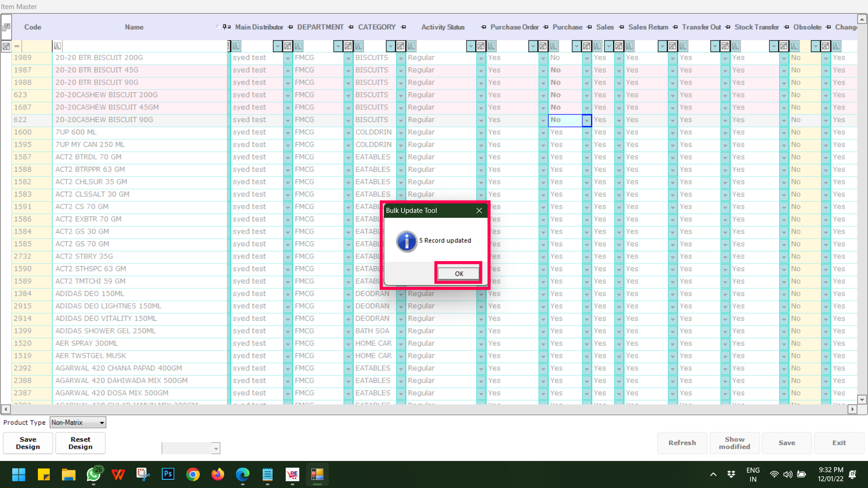
Task: Click the pin icon beside CATEGORY header
Action: tap(403, 27)
